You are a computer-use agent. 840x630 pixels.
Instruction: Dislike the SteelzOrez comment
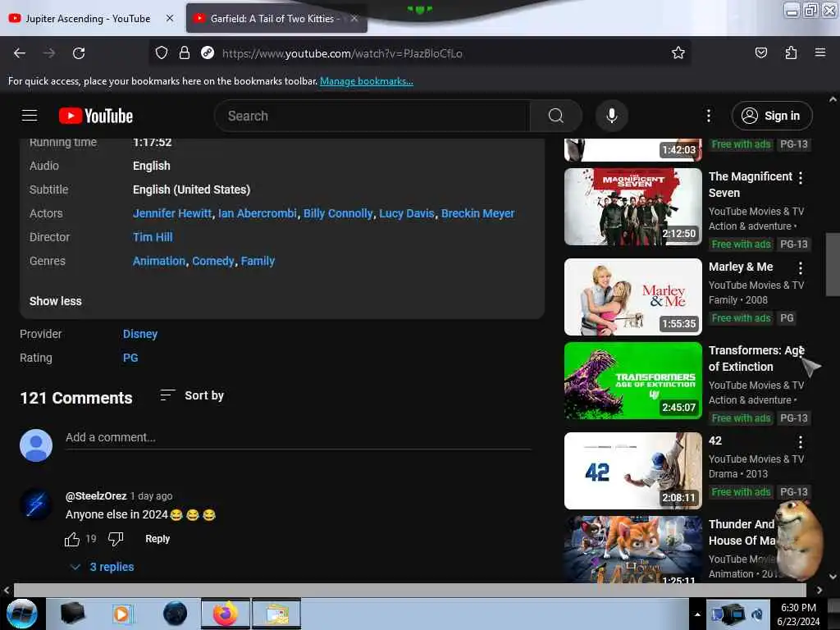pyautogui.click(x=116, y=539)
